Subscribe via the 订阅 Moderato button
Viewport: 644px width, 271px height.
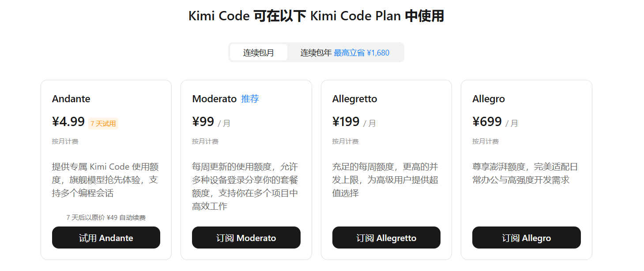point(246,238)
